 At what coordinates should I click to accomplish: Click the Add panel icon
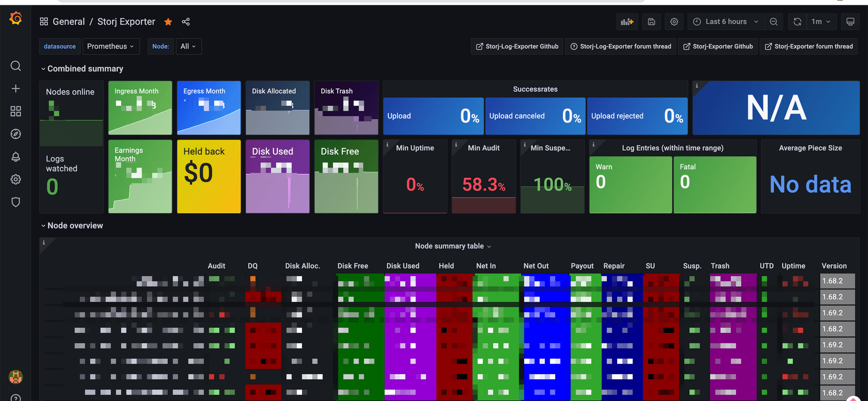pos(627,22)
